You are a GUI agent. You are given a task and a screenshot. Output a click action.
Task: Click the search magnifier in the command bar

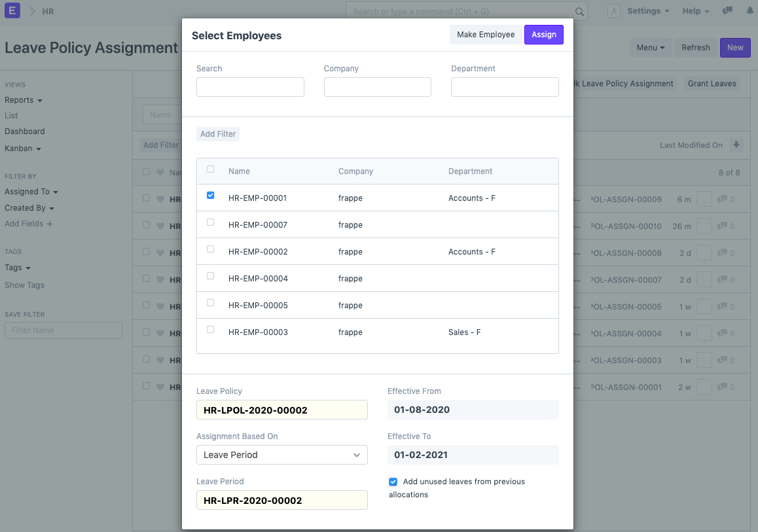pos(579,11)
